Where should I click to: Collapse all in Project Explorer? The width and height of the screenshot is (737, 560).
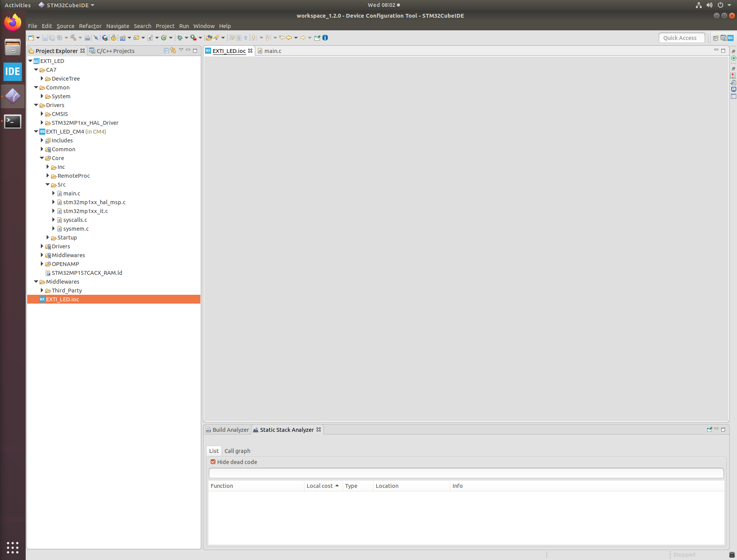(x=166, y=51)
